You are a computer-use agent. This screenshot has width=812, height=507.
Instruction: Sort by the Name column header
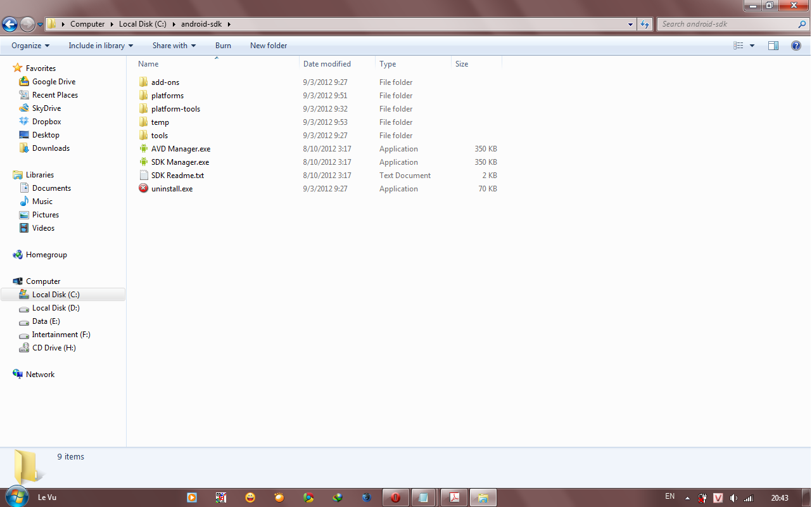point(217,64)
